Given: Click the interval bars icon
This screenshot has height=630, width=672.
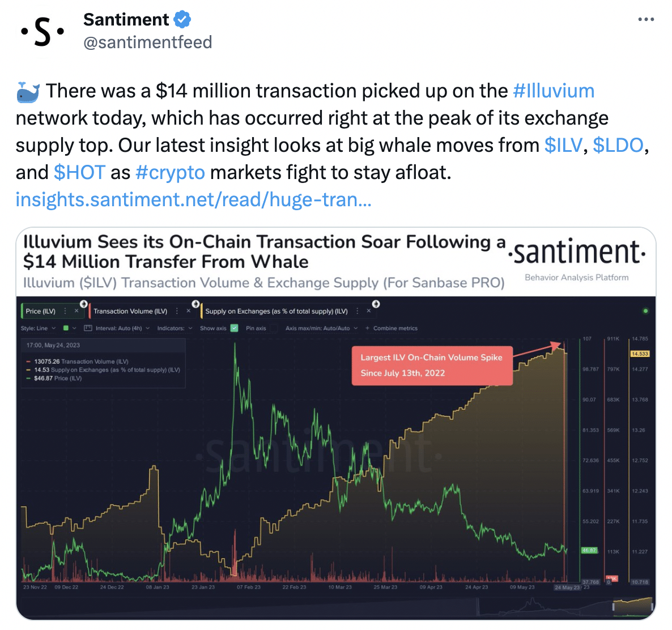Looking at the screenshot, I should point(88,328).
